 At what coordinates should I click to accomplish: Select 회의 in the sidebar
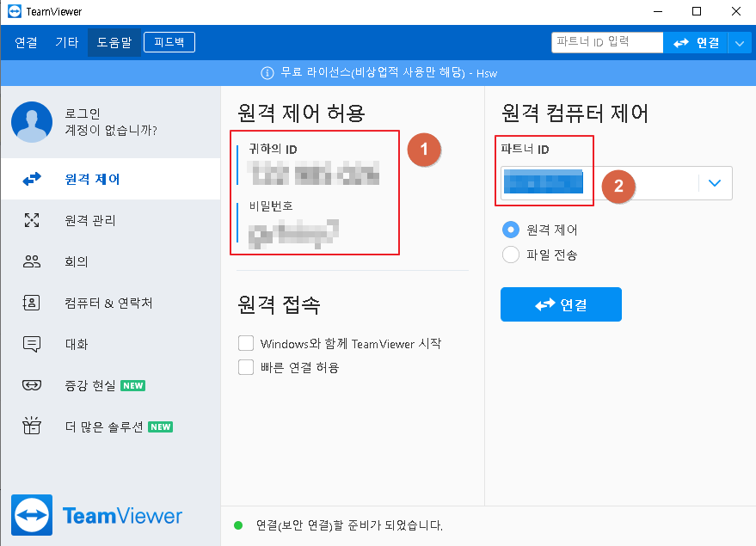click(110, 261)
